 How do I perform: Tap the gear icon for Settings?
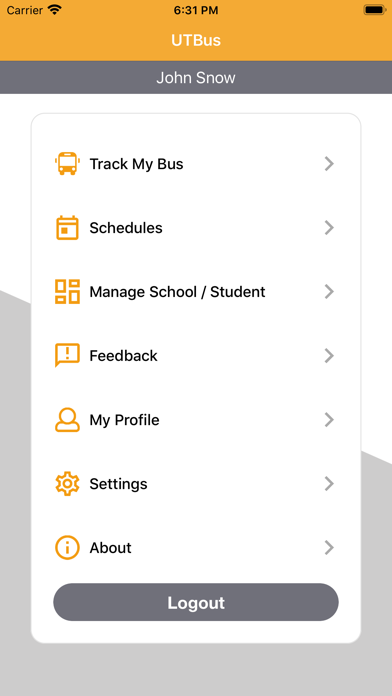[67, 483]
